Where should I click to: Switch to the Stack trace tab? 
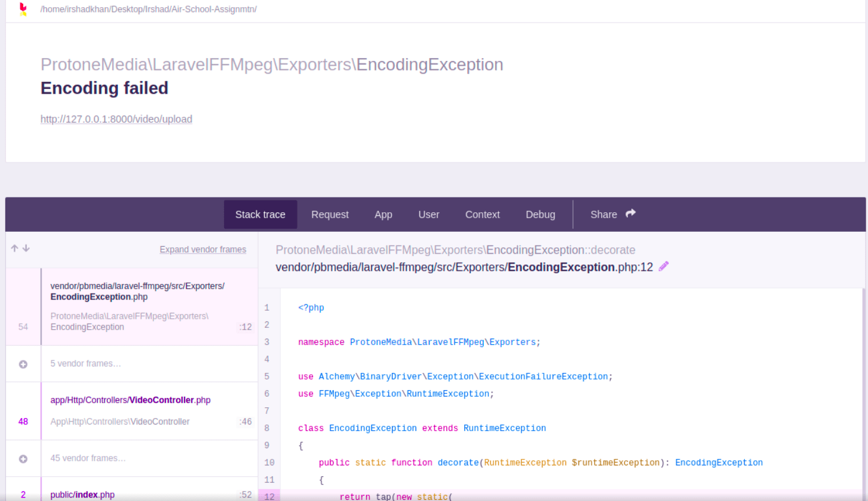click(260, 215)
